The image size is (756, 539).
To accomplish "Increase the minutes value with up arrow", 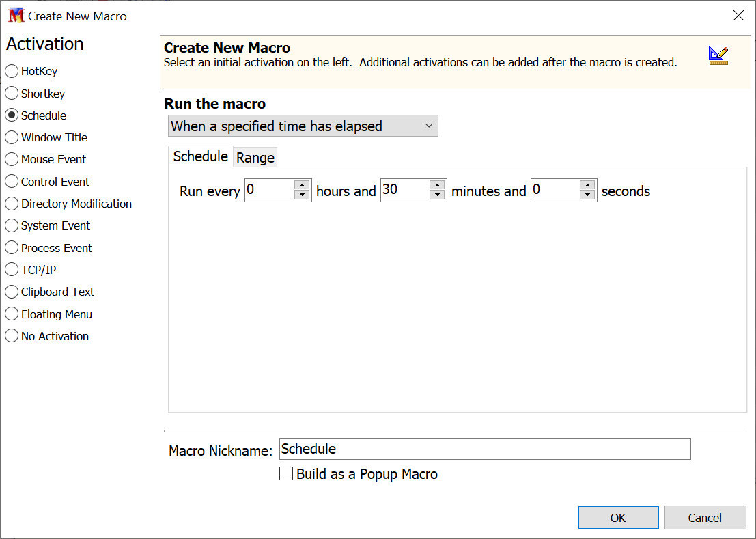I will (437, 185).
